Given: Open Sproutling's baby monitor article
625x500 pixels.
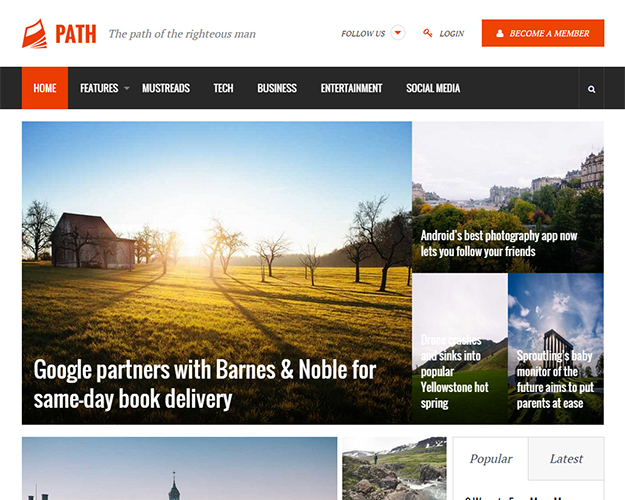Looking at the screenshot, I should [x=555, y=379].
